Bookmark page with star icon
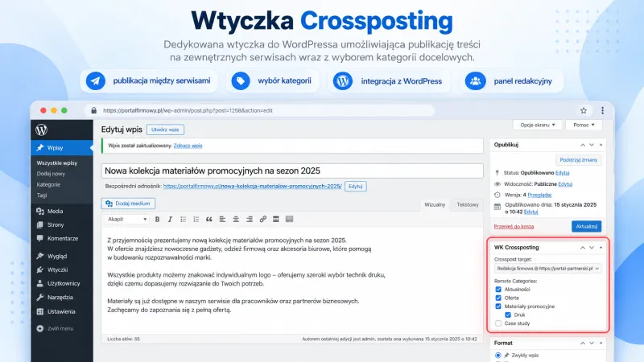 click(x=584, y=110)
